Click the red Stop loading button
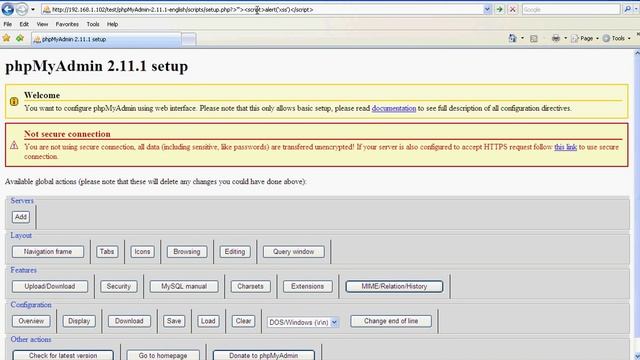 tap(513, 9)
